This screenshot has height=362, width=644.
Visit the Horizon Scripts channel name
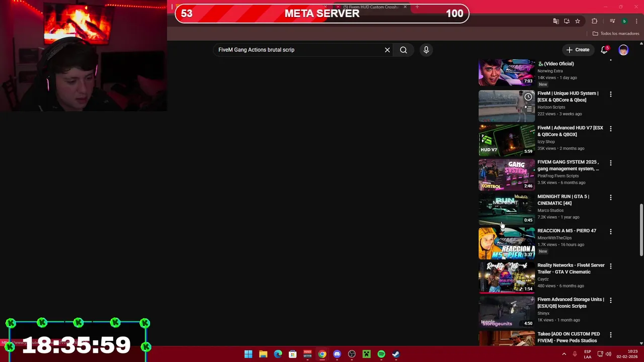pyautogui.click(x=551, y=107)
